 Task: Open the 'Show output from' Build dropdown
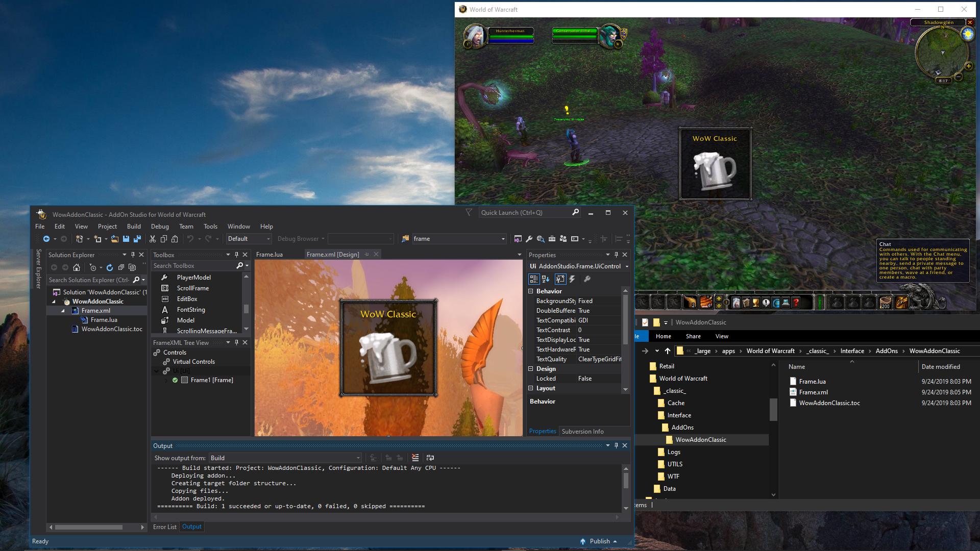[285, 458]
